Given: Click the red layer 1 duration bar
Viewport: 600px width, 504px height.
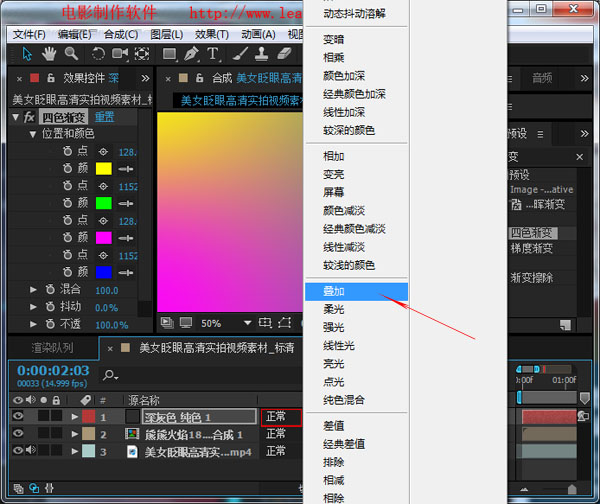Looking at the screenshot, I should pyautogui.click(x=549, y=417).
